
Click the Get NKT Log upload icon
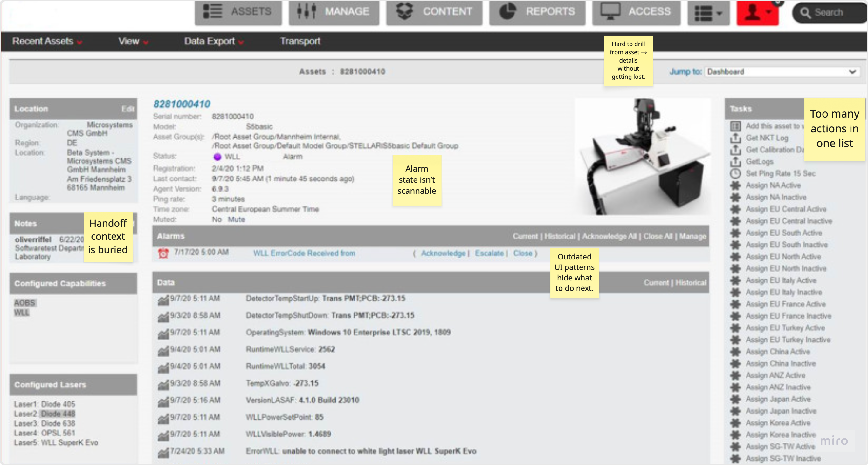tap(735, 138)
